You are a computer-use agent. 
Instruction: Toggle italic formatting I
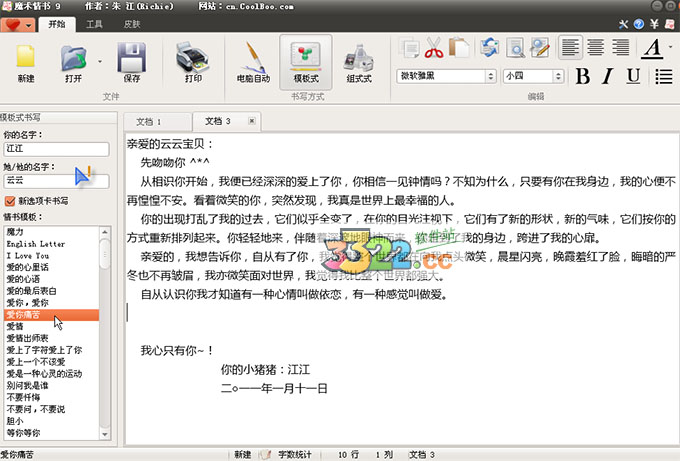coord(608,77)
